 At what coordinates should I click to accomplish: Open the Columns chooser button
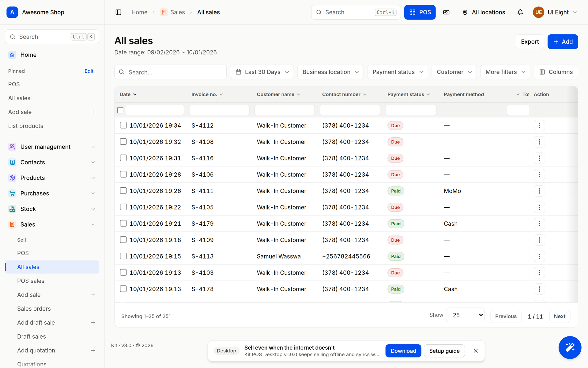tap(556, 72)
